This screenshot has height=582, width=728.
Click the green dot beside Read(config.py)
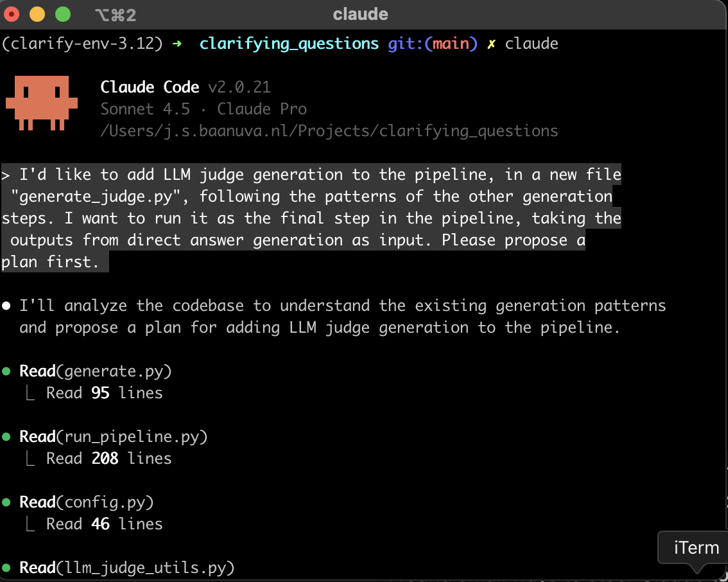click(x=7, y=502)
